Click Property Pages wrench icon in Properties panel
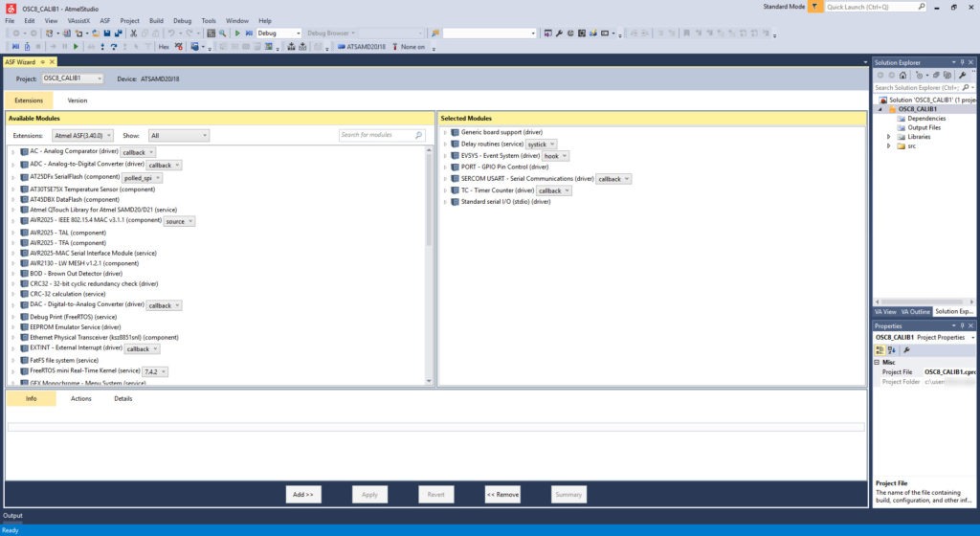Image resolution: width=980 pixels, height=536 pixels. point(907,350)
